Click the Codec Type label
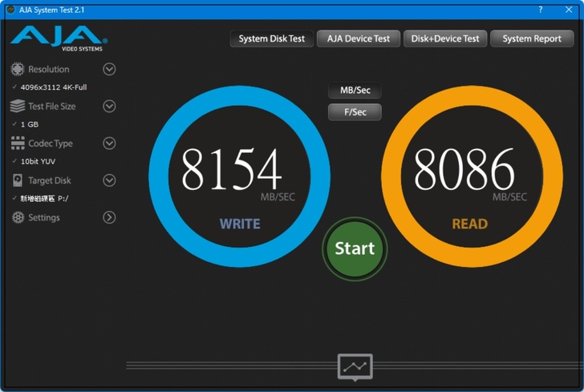Viewport: 584px width, 392px height. point(51,143)
